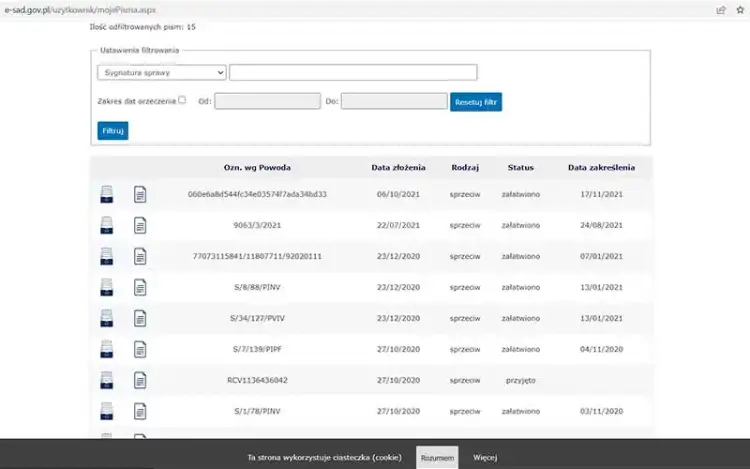750x469 pixels.
Task: Accept cookies with Rozumiem button
Action: tap(437, 458)
